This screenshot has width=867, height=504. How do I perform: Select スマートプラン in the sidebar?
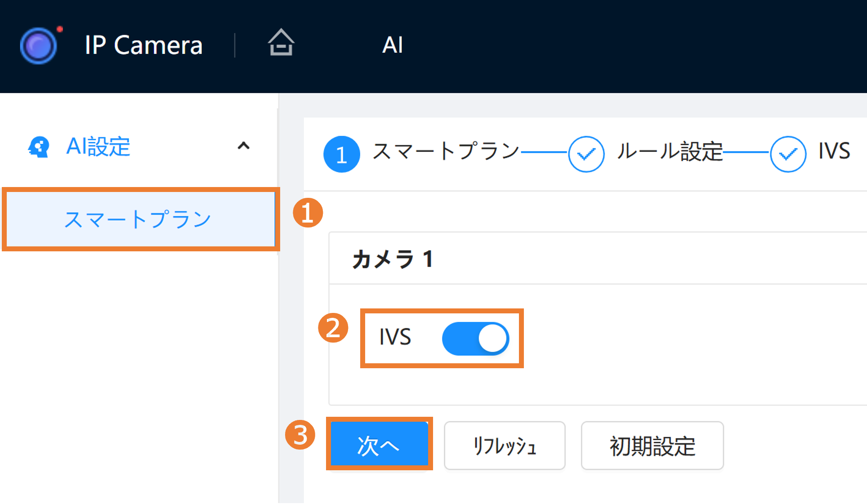click(x=138, y=219)
